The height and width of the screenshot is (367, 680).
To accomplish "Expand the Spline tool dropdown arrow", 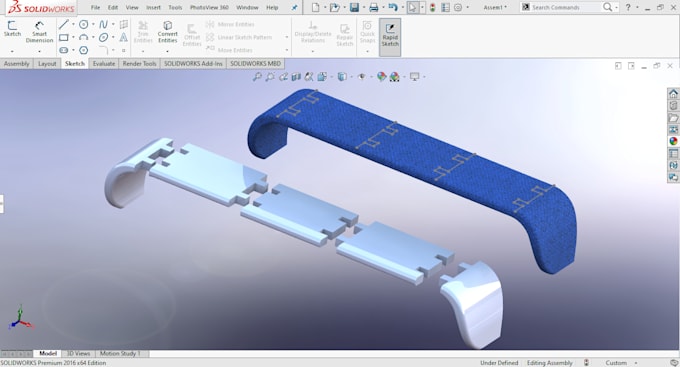I will click(113, 24).
